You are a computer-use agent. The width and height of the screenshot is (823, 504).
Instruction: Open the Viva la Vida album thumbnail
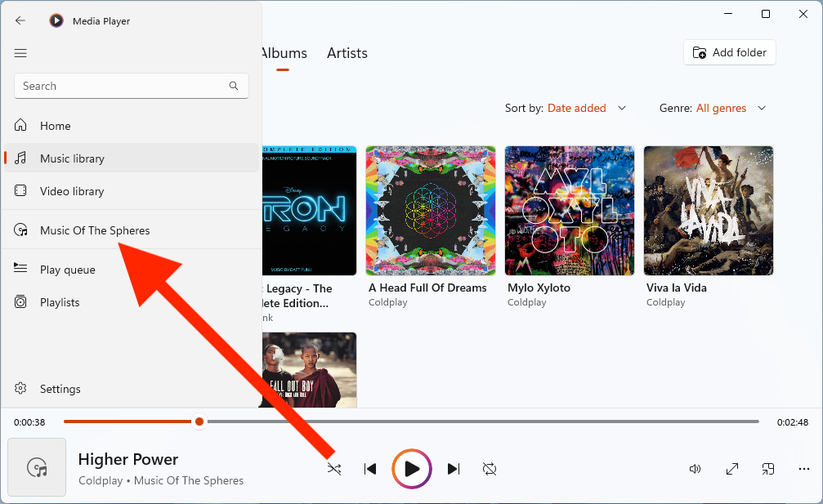tap(708, 211)
